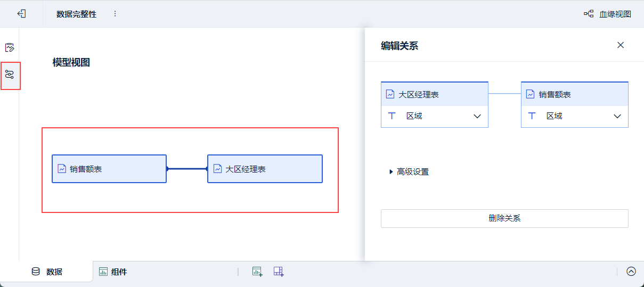Click the 大区经理表 header in the edit panel
644x287 pixels.
(434, 94)
